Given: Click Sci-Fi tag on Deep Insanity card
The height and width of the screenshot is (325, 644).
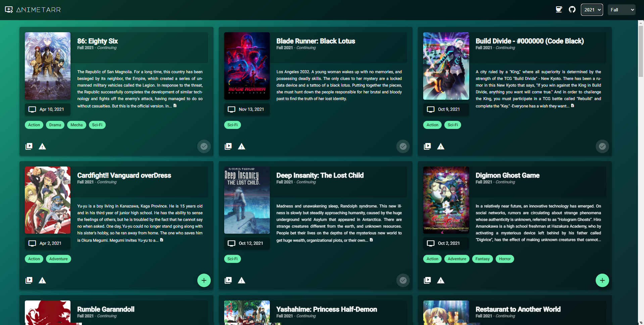Looking at the screenshot, I should 233,259.
